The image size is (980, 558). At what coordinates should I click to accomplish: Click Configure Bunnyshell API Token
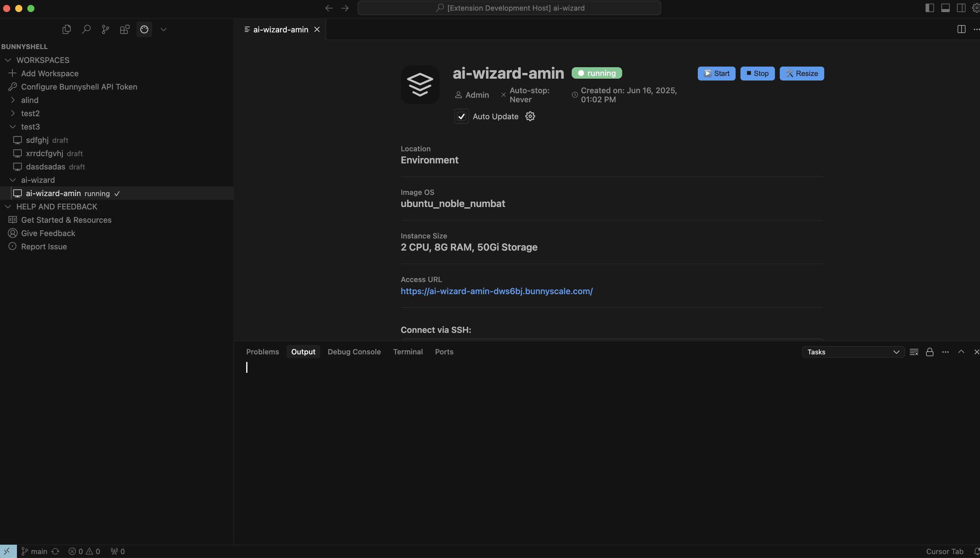pyautogui.click(x=79, y=87)
